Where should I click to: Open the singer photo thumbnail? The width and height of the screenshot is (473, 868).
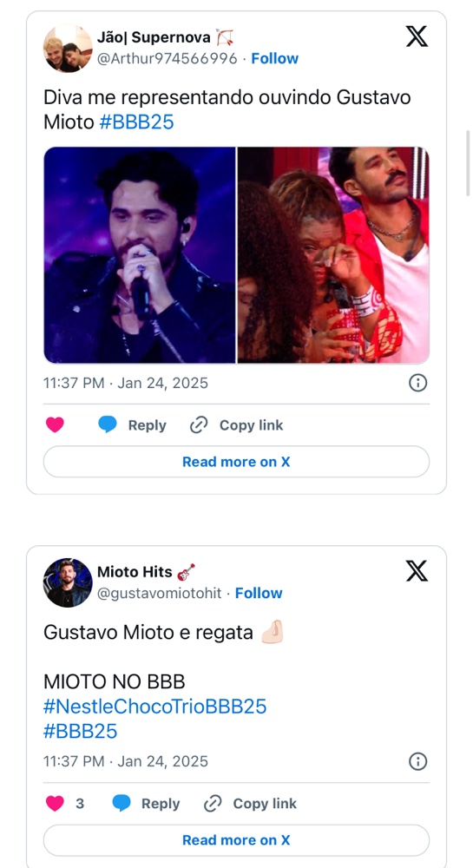[x=140, y=255]
